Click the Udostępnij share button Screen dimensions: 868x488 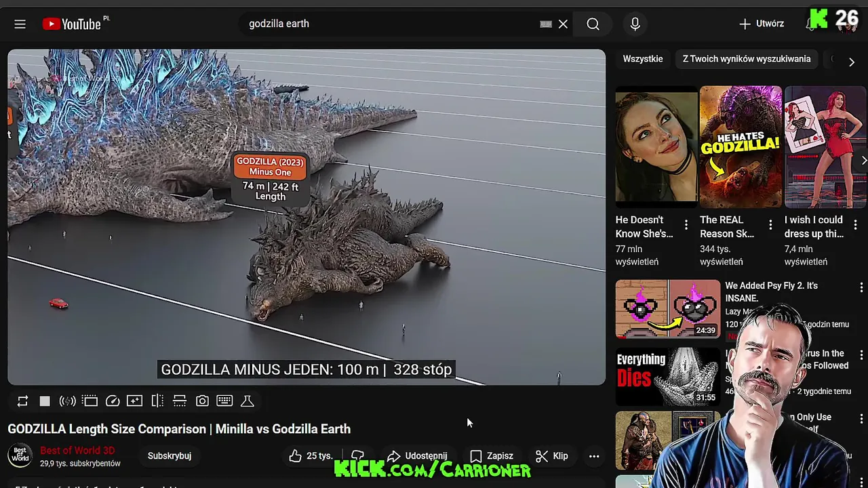(x=416, y=456)
